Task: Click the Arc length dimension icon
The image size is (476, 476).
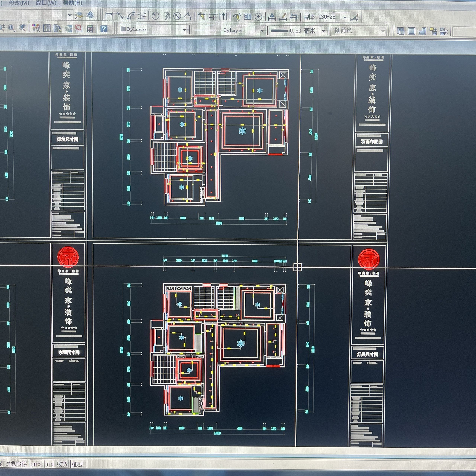Action: point(131,16)
